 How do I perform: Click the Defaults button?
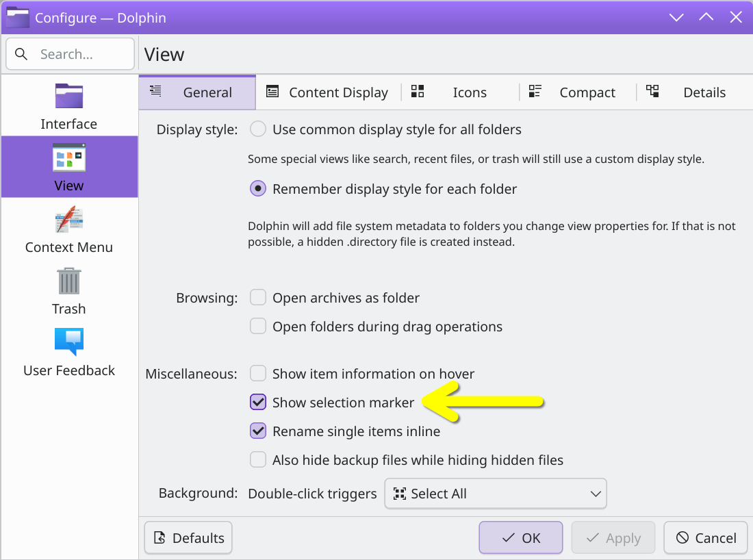tap(188, 537)
